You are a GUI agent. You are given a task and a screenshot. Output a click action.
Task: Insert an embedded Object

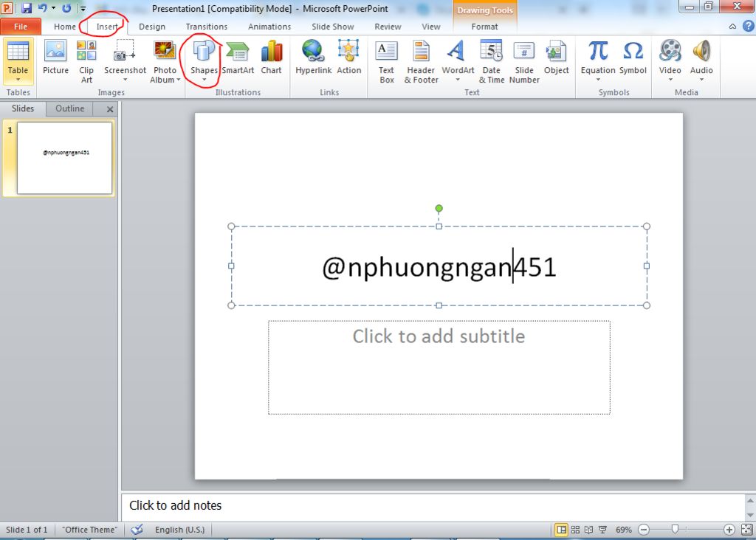pos(556,58)
